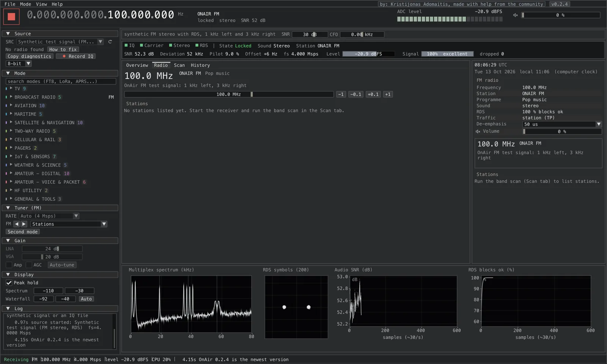This screenshot has height=364, width=607.
Task: Switch to the Overview tab
Action: coord(137,65)
